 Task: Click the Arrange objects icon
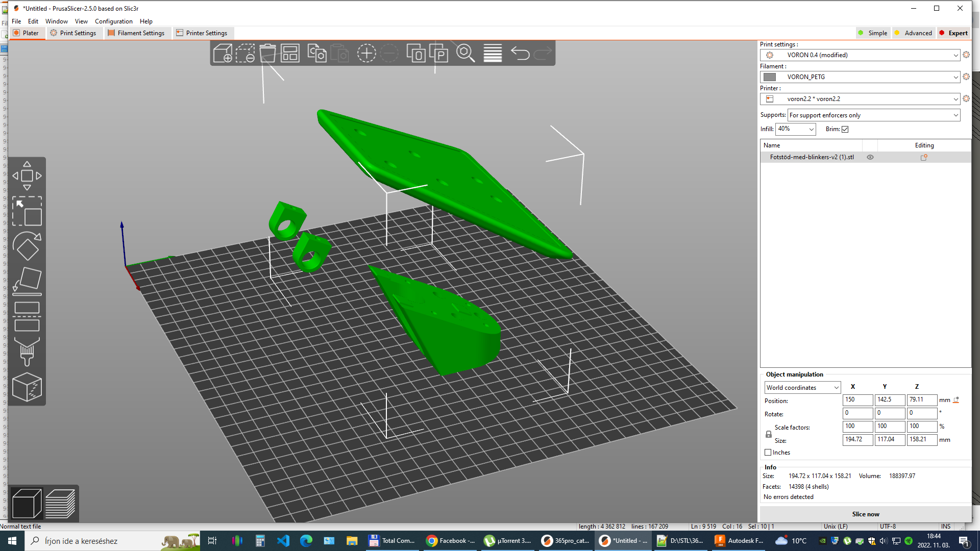click(x=290, y=53)
